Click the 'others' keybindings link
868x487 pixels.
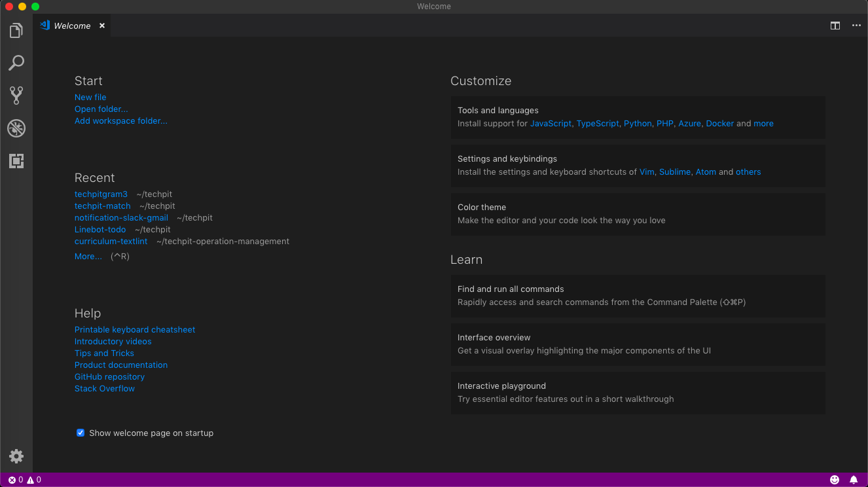[x=748, y=171]
